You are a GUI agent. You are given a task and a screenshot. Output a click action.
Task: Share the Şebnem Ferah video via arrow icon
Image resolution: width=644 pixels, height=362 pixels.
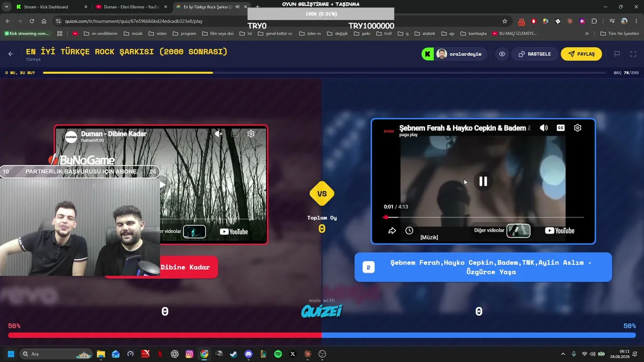click(392, 231)
